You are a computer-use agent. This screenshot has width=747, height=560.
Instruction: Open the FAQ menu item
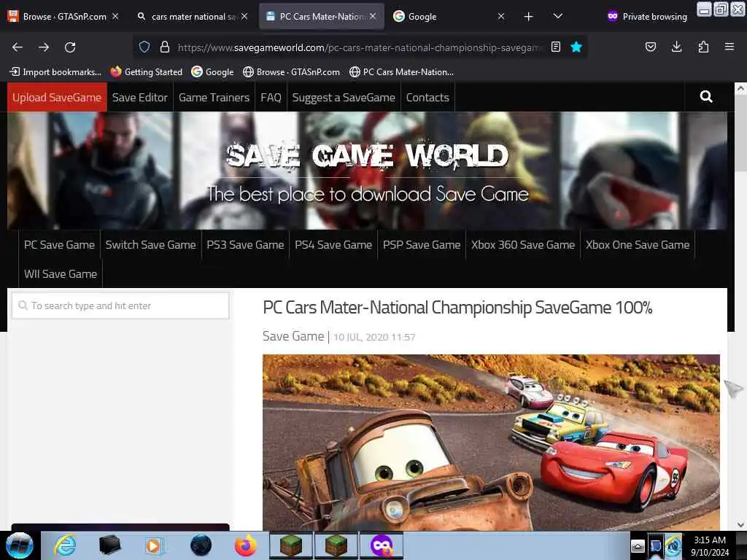click(x=271, y=97)
